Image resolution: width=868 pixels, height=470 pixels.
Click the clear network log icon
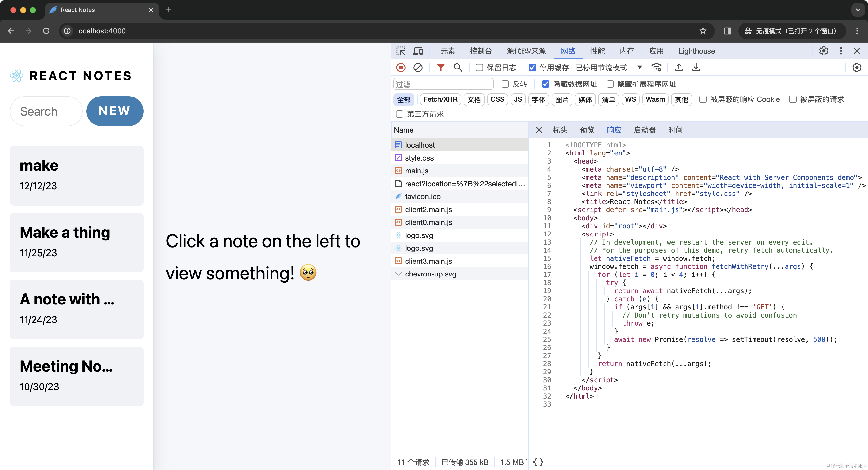pos(418,68)
